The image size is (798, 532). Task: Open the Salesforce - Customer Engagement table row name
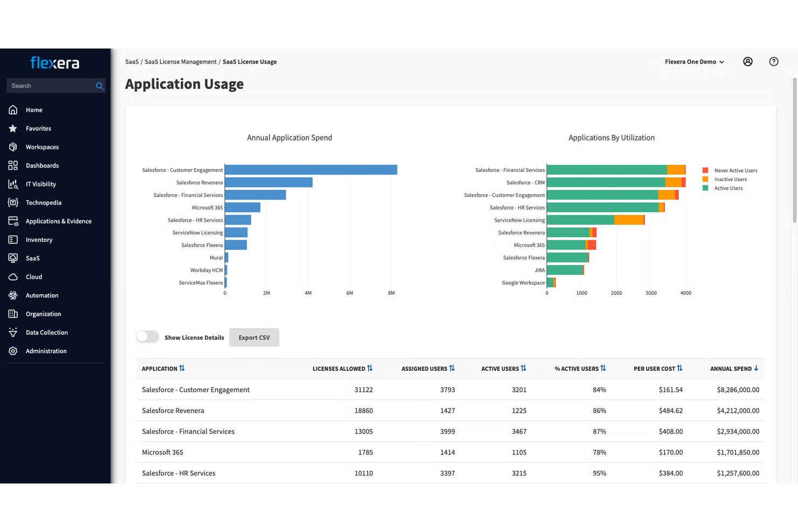[196, 390]
